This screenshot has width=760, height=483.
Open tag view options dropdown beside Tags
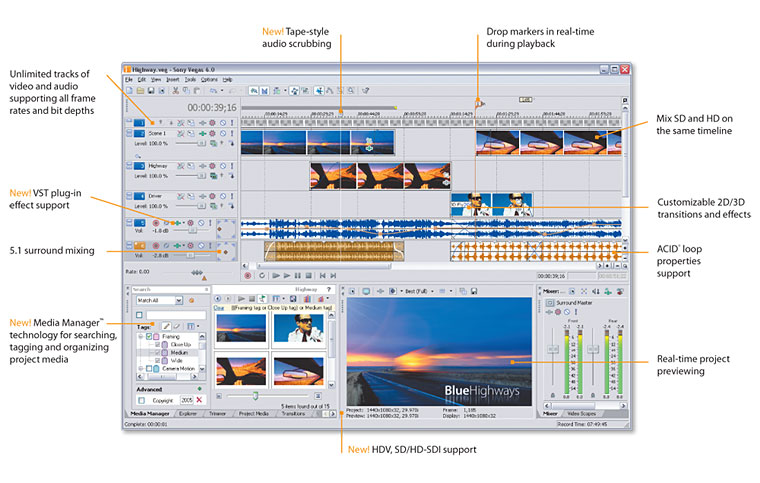tap(198, 327)
